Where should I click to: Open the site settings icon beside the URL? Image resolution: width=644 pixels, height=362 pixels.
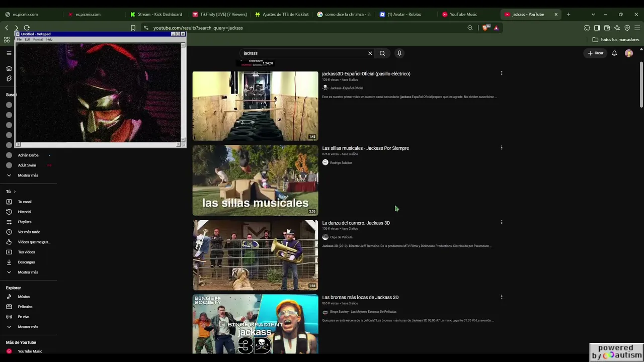[x=146, y=28]
